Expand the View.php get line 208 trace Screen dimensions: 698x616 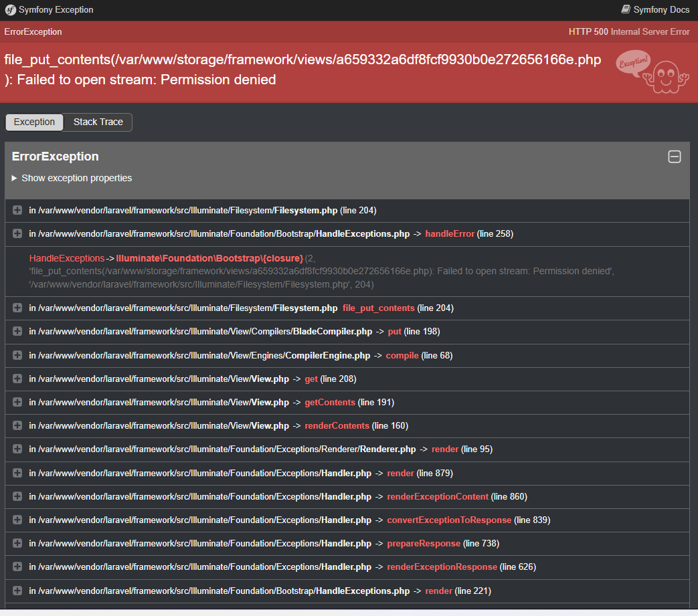pos(17,379)
